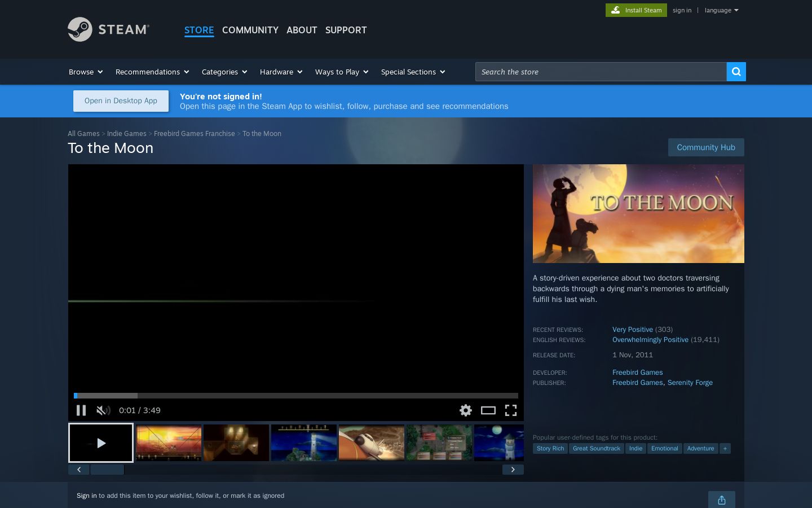Open the ABOUT tab
The width and height of the screenshot is (812, 508).
point(302,30)
